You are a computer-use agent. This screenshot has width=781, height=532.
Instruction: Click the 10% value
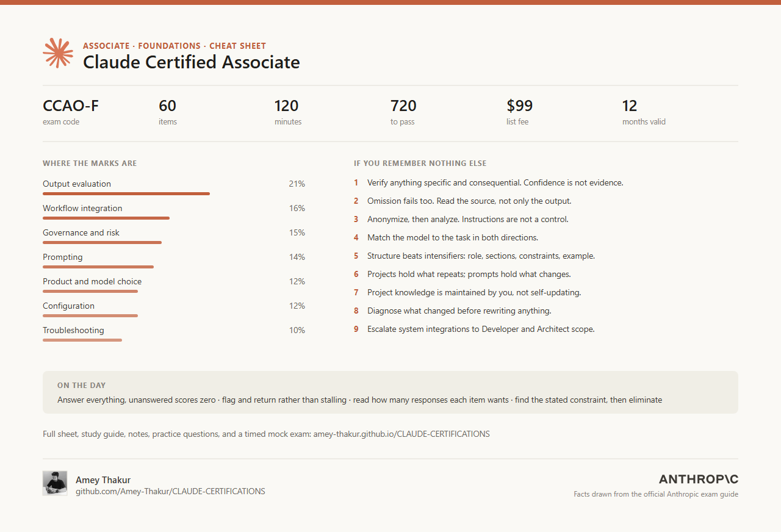(x=297, y=330)
